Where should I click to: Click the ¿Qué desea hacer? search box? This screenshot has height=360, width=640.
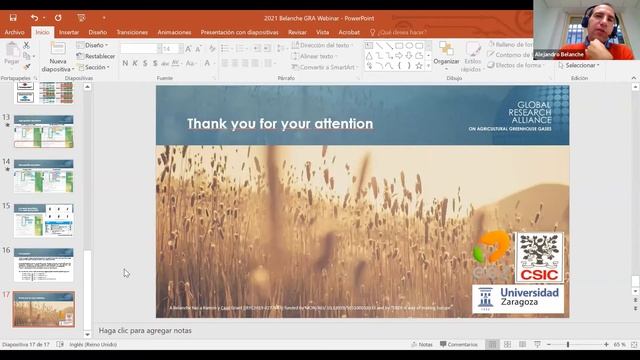(398, 32)
